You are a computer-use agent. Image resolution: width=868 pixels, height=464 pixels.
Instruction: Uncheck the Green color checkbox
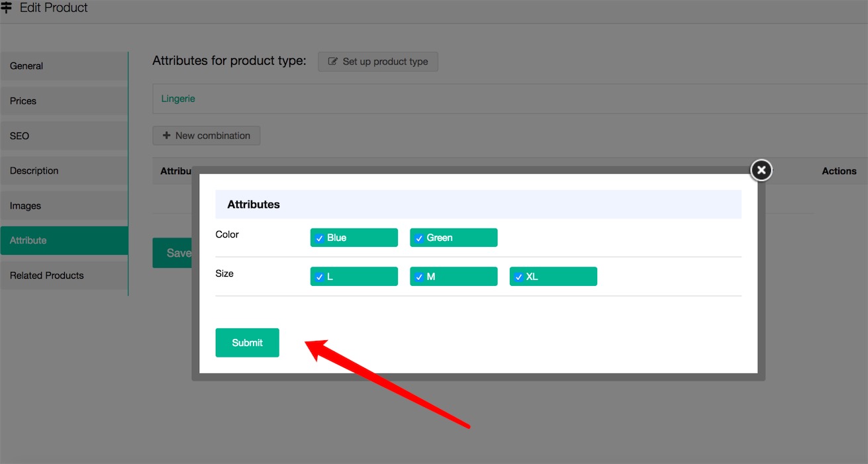pyautogui.click(x=419, y=238)
